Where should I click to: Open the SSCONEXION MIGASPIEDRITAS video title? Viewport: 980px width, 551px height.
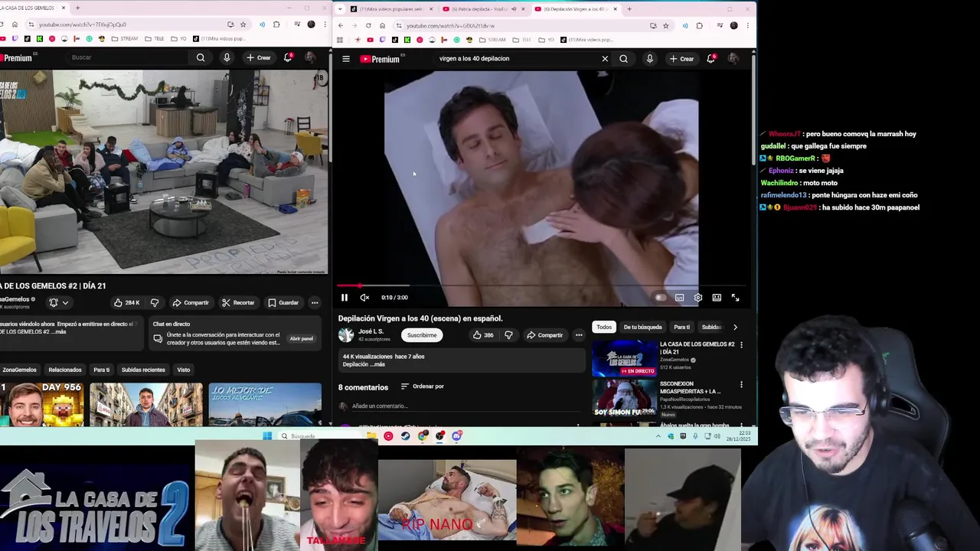click(690, 388)
